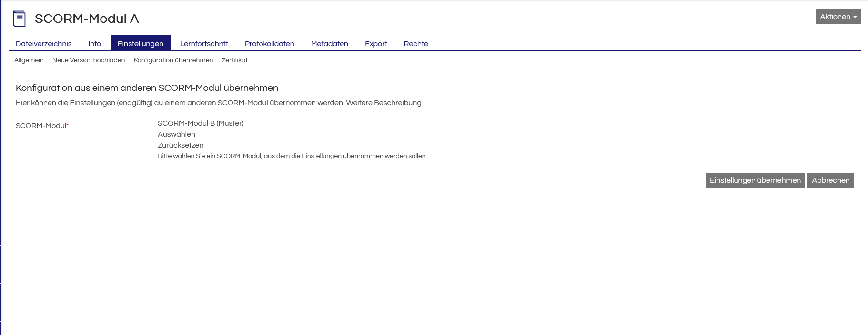Switch to the Dateiverzeichnis tab

point(44,44)
